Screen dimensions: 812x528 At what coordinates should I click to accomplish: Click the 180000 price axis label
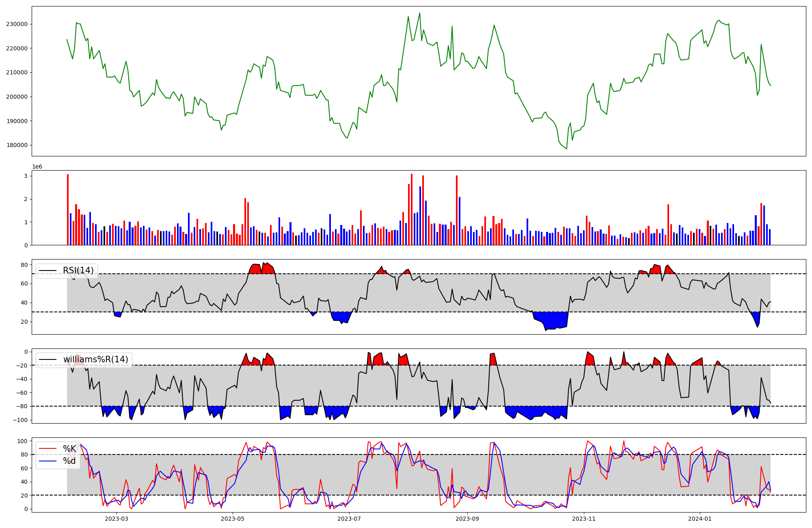tap(17, 145)
